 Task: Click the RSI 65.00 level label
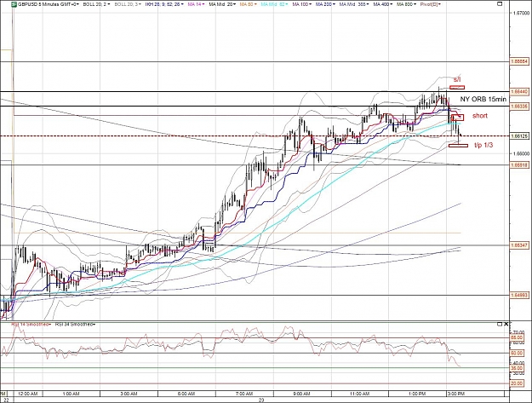pos(517,337)
